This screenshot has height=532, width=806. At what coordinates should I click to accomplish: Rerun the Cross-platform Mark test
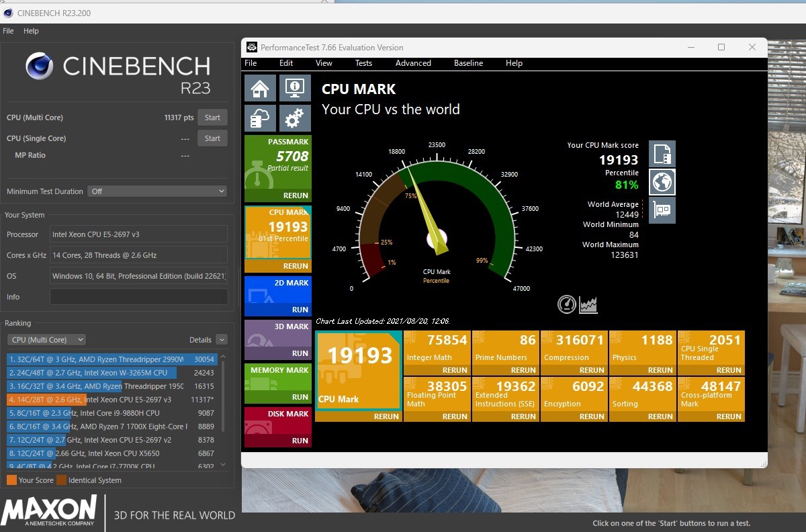coord(729,416)
